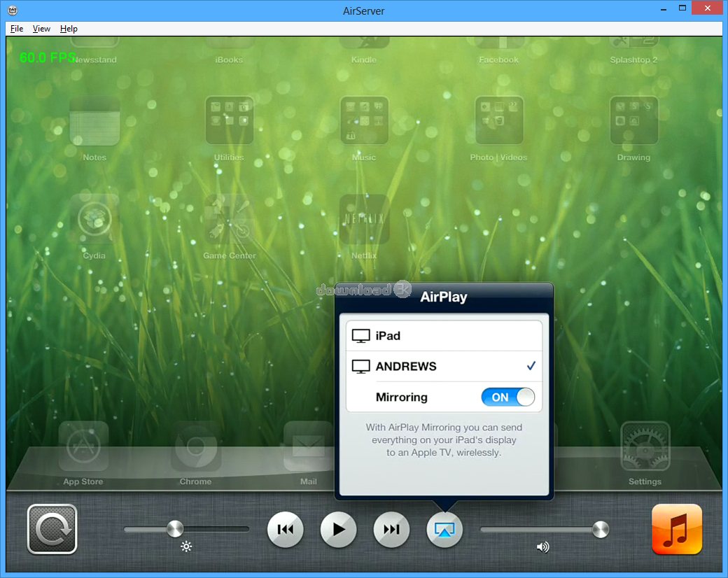
Task: Tap the AirPlay mirroring icon
Action: pyautogui.click(x=444, y=529)
